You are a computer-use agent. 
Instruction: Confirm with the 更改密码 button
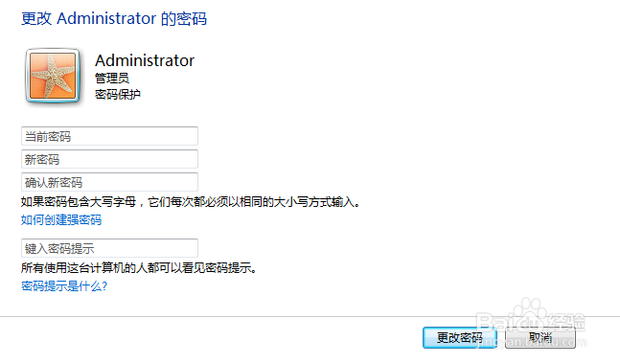click(x=459, y=337)
